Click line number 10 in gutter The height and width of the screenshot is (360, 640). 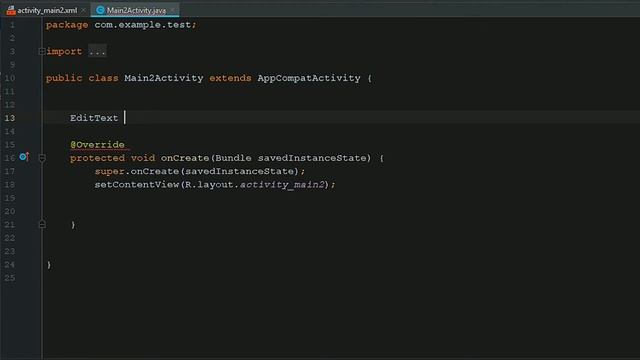(x=9, y=78)
